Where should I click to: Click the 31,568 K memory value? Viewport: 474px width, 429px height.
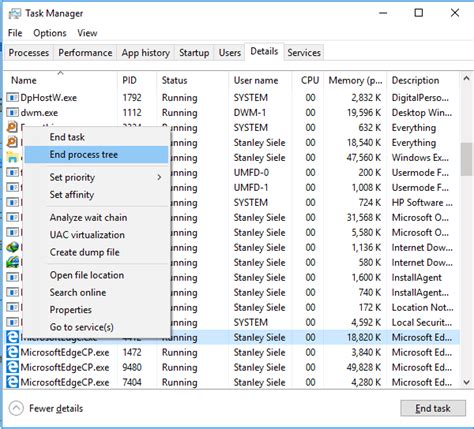point(364,218)
